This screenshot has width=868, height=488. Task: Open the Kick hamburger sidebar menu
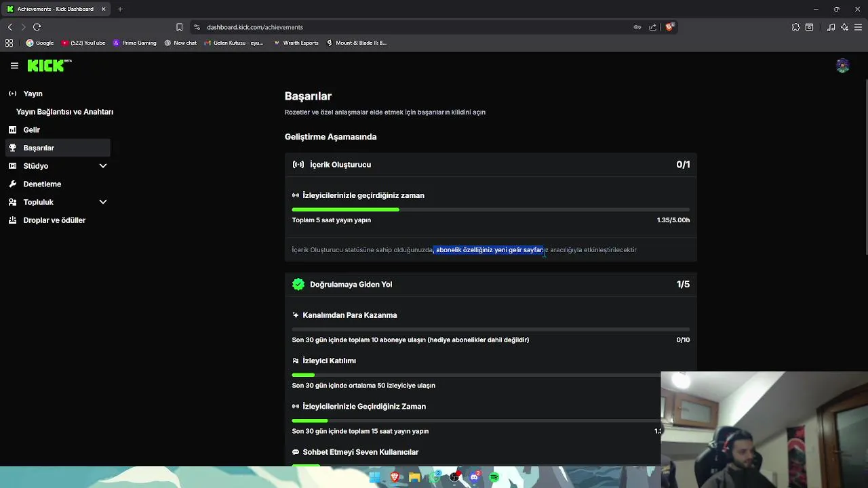coord(14,66)
